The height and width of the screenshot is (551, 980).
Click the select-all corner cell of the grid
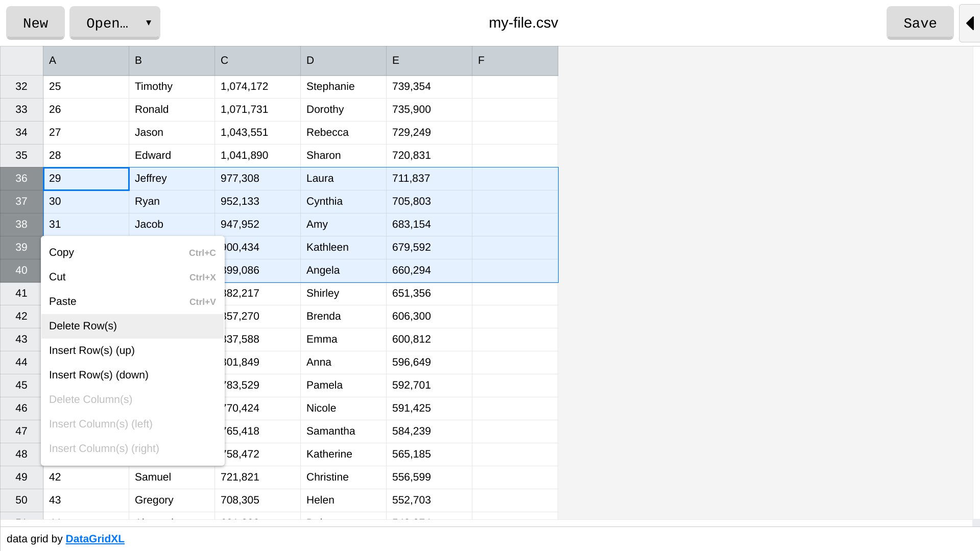[x=21, y=61]
